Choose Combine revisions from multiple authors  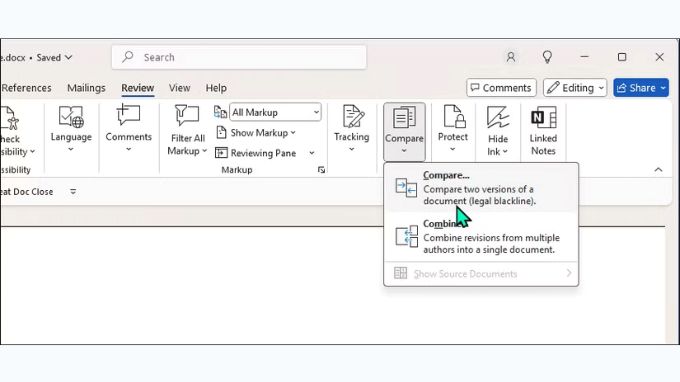tap(481, 237)
